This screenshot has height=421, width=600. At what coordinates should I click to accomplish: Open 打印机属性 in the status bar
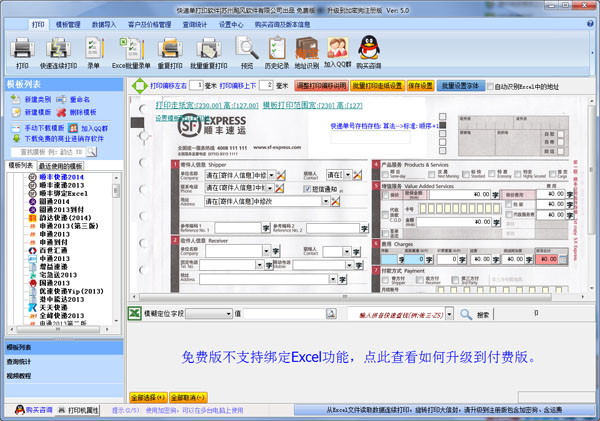click(79, 410)
